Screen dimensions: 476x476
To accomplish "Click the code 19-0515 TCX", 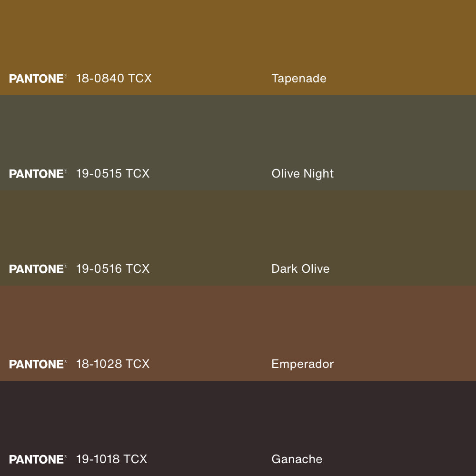I will [113, 174].
